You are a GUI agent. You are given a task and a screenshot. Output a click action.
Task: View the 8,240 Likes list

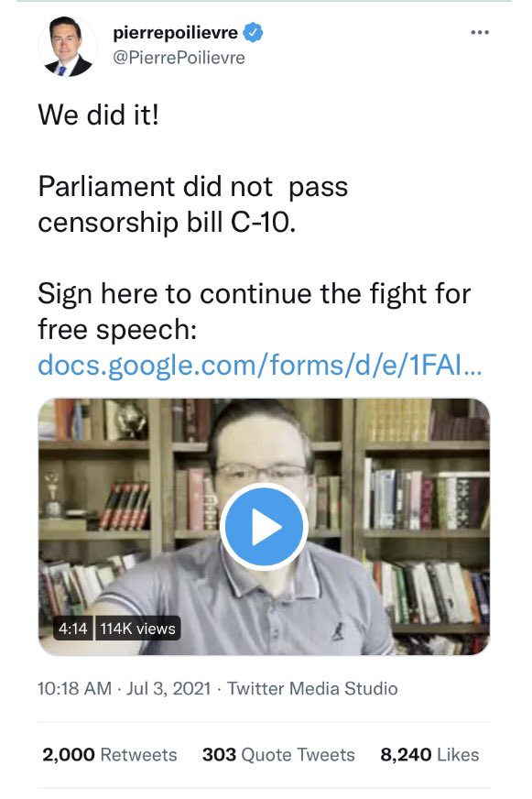429,754
